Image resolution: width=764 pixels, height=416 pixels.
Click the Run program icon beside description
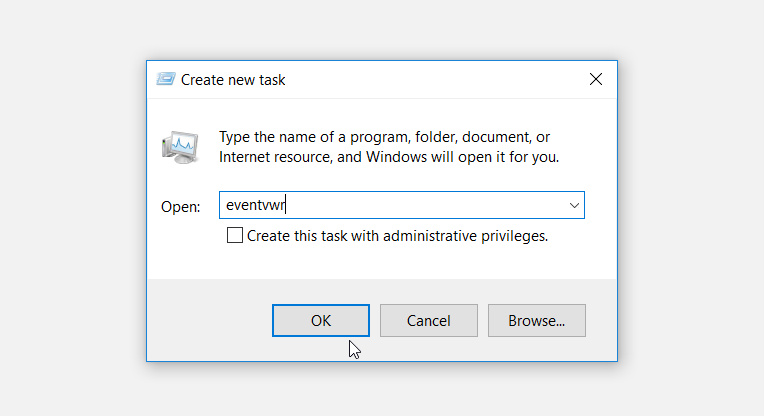181,146
